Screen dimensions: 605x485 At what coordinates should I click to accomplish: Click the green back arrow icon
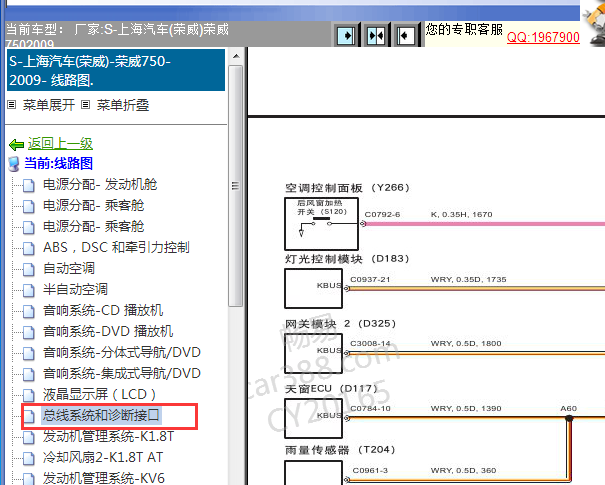[x=17, y=145]
